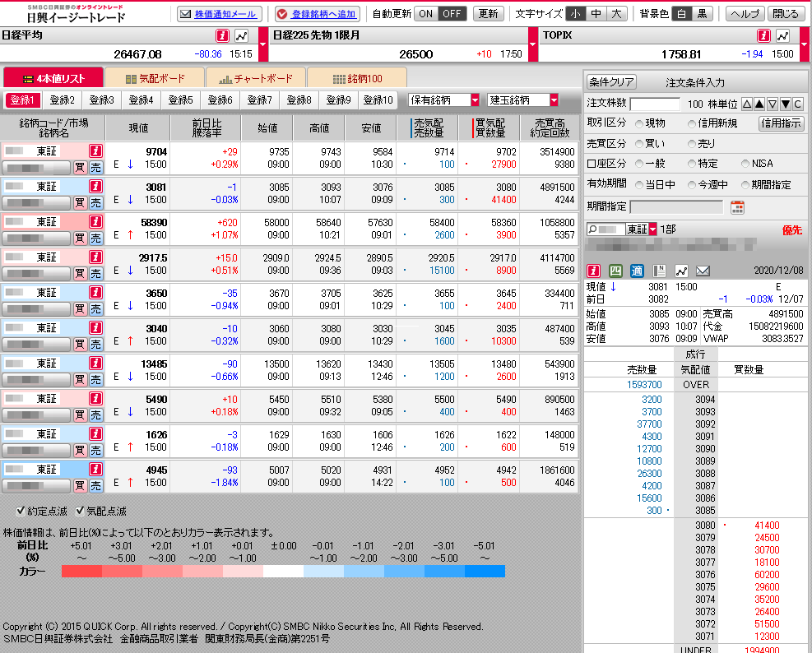Toggle the 約定点滅 checkbox
The height and width of the screenshot is (653, 812).
click(21, 511)
